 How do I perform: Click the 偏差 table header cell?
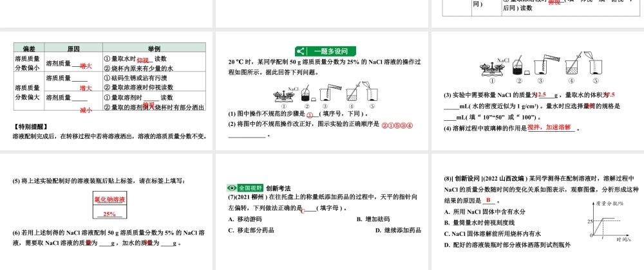coord(29,47)
